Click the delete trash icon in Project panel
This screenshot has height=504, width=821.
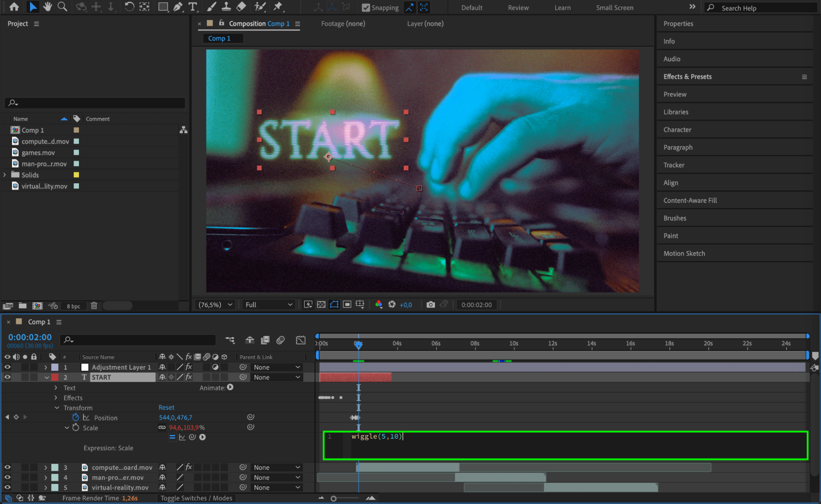click(x=94, y=306)
